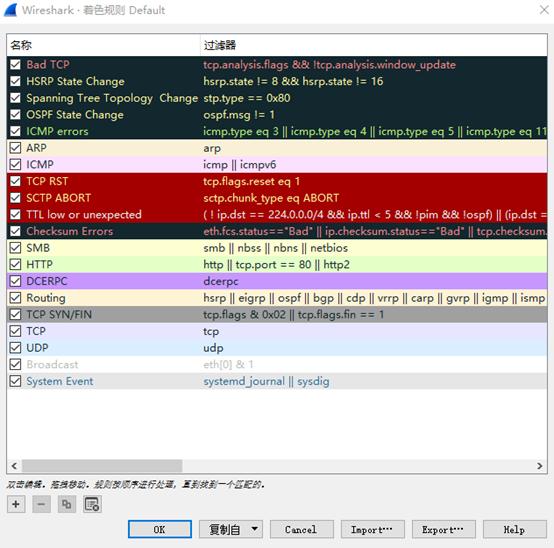
Task: Toggle the HSRP State Change checkbox
Action: [15, 81]
